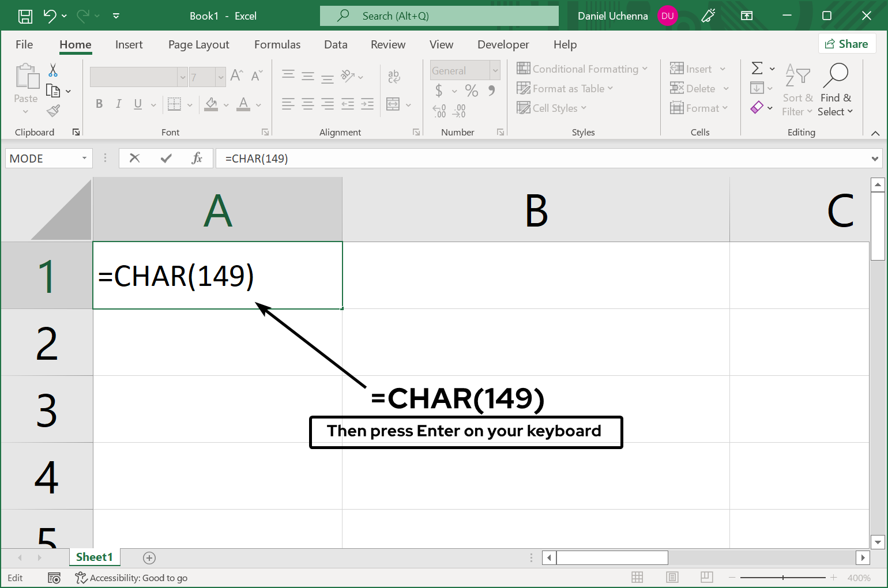The width and height of the screenshot is (888, 588).
Task: Open the Formulas ribbon tab
Action: (x=277, y=44)
